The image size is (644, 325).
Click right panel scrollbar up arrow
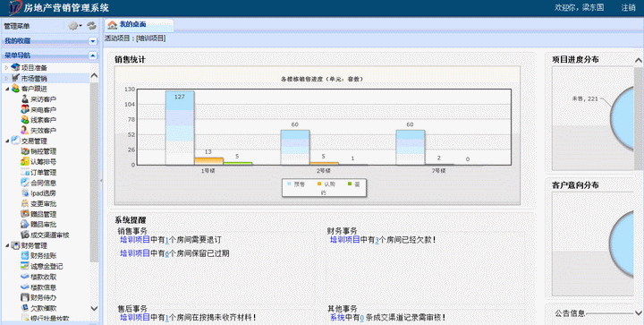639,61
